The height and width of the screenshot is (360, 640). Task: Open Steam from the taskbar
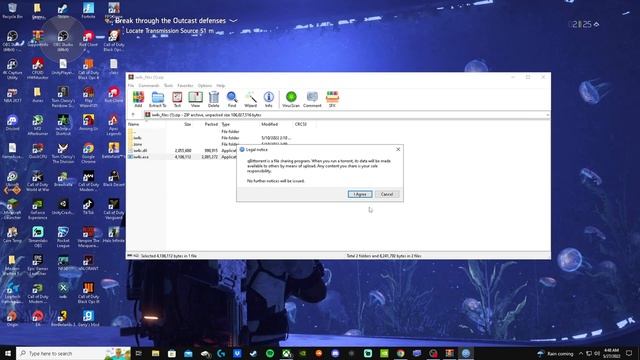click(253, 353)
